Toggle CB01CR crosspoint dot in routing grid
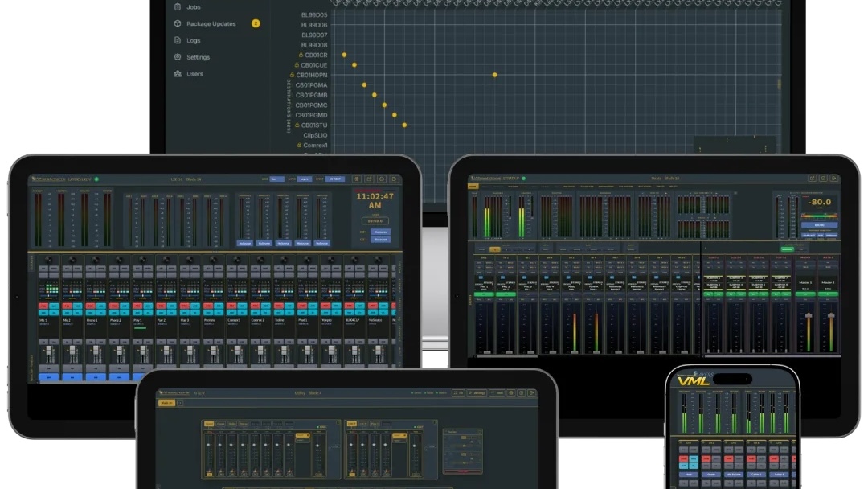The width and height of the screenshot is (868, 489). click(344, 55)
